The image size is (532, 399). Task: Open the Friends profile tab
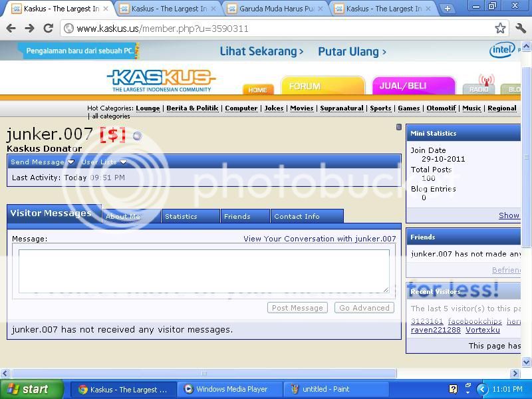pyautogui.click(x=245, y=216)
